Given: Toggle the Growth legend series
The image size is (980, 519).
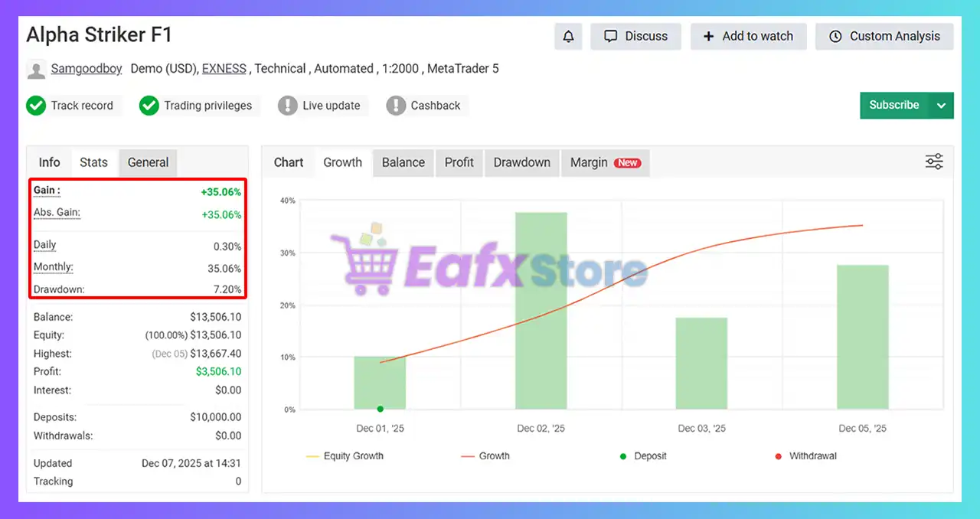Looking at the screenshot, I should [x=485, y=456].
